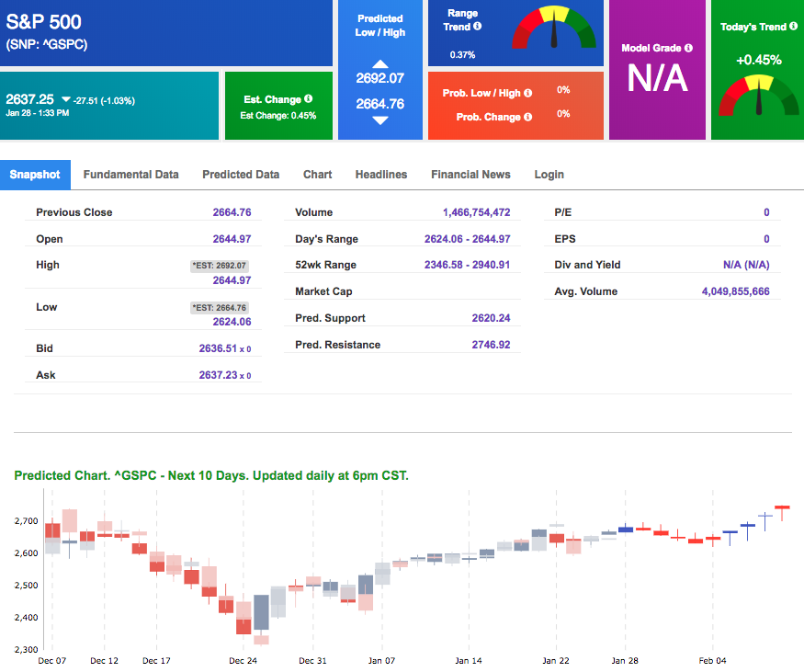Click the Est Change: 0.45% text
The image size is (804, 672).
point(278,116)
